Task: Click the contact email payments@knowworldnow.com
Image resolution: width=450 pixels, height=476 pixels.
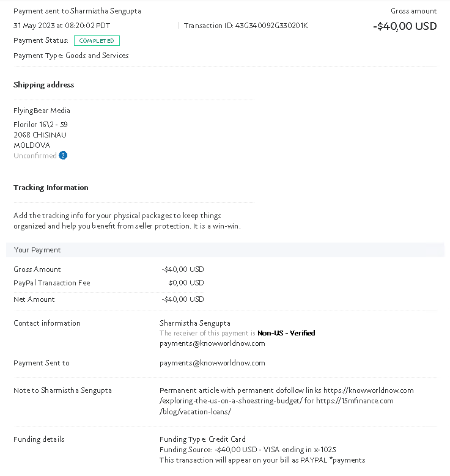Action: point(212,343)
